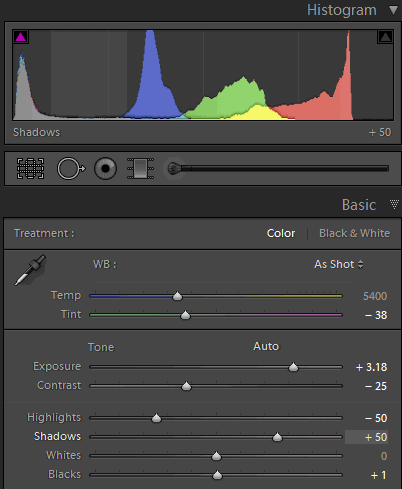This screenshot has height=489, width=402.
Task: Toggle shadow clipping indicator in histogram
Action: [20, 37]
